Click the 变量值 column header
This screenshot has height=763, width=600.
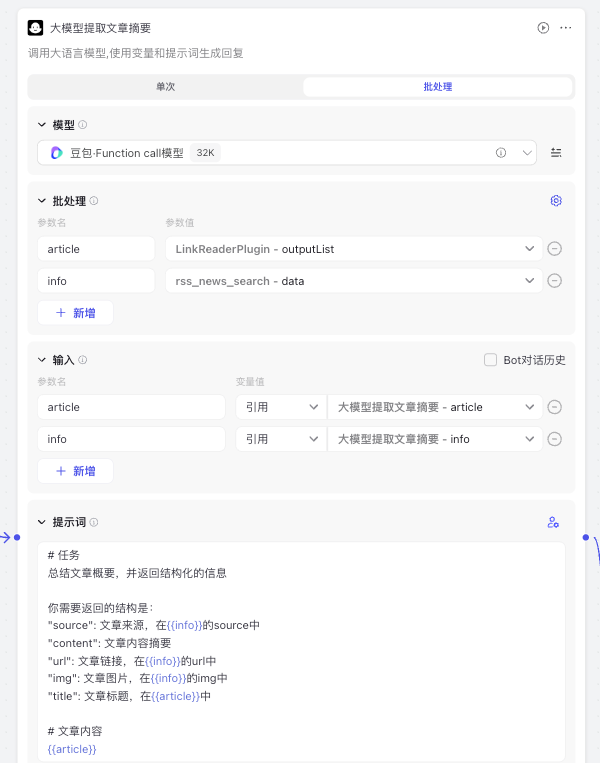[x=250, y=382]
